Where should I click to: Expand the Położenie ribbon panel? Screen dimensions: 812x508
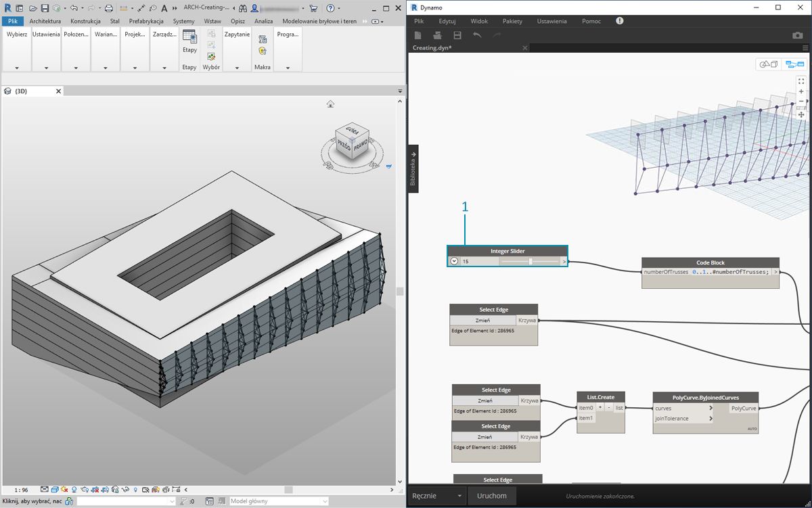[x=76, y=68]
